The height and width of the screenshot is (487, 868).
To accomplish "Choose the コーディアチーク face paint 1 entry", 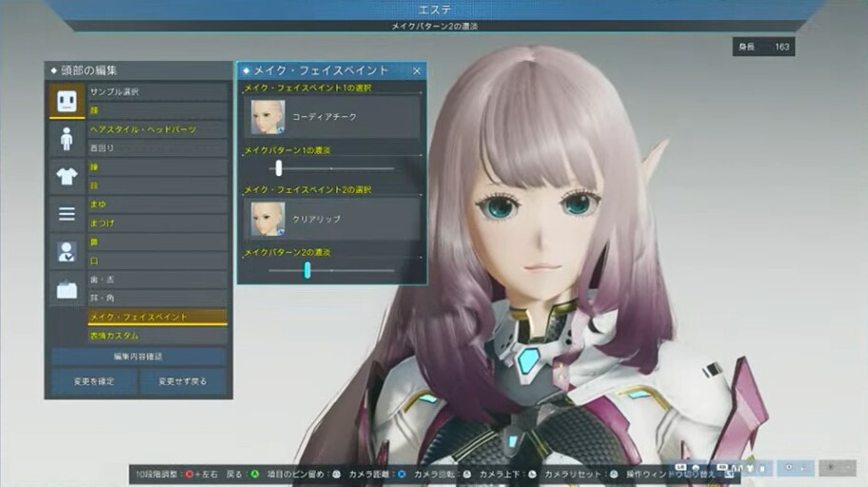I will pyautogui.click(x=332, y=117).
